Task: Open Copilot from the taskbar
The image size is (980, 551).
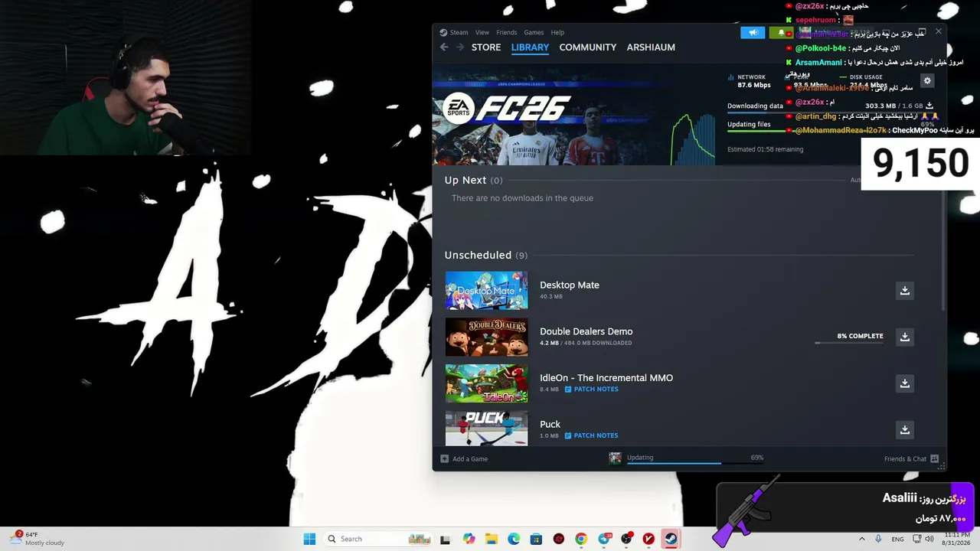Action: (x=469, y=539)
